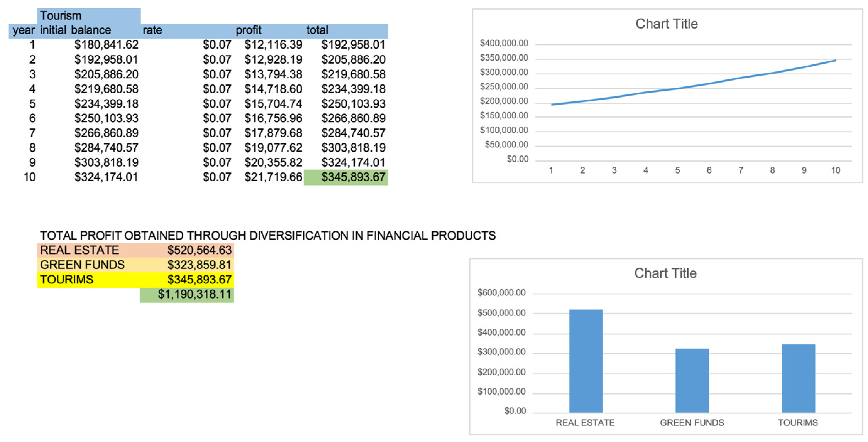Screen dimensions: 868x442
Task: Select profit cell $19,077.62
Action: [x=273, y=148]
